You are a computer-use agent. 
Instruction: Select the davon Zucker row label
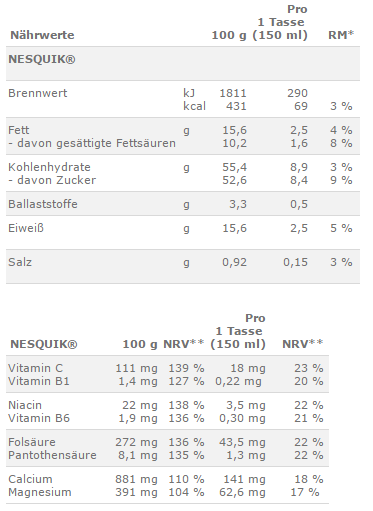pos(52,180)
